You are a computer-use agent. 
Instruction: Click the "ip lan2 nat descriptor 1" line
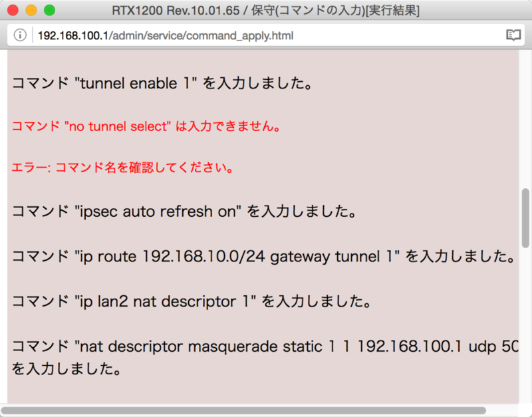coord(192,301)
